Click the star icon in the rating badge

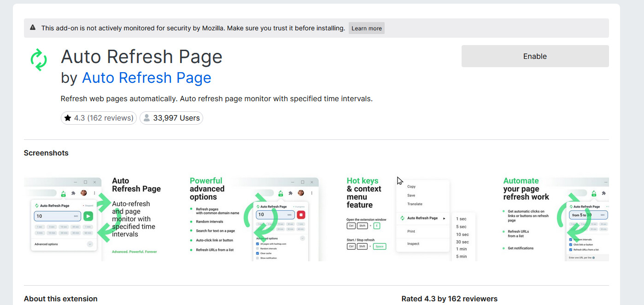click(68, 118)
